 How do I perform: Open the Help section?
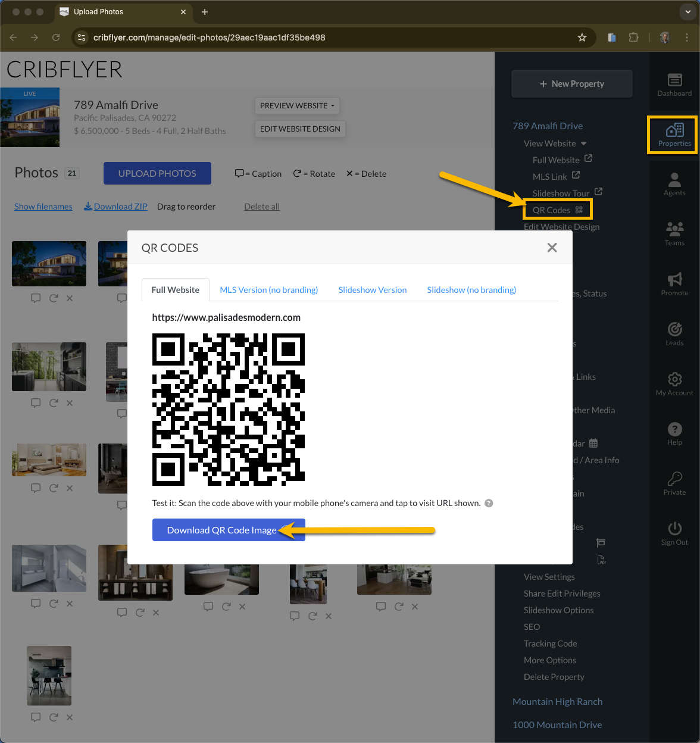click(674, 433)
